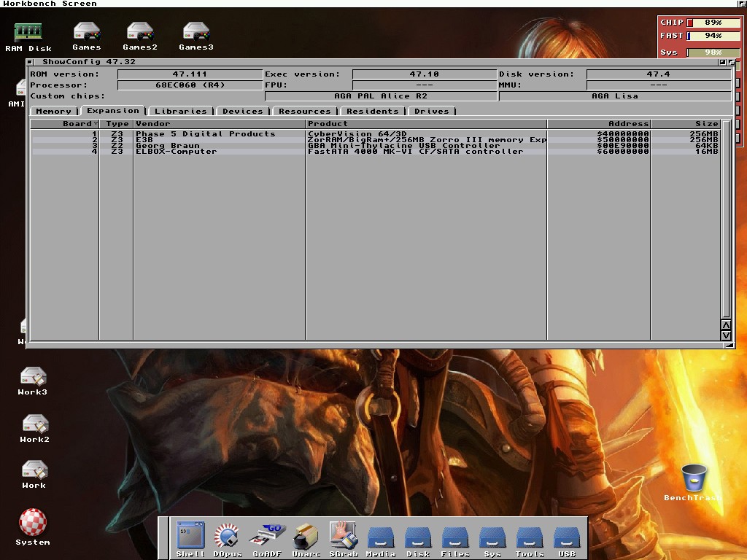Select the Georg Braun vendor row

pos(375,145)
